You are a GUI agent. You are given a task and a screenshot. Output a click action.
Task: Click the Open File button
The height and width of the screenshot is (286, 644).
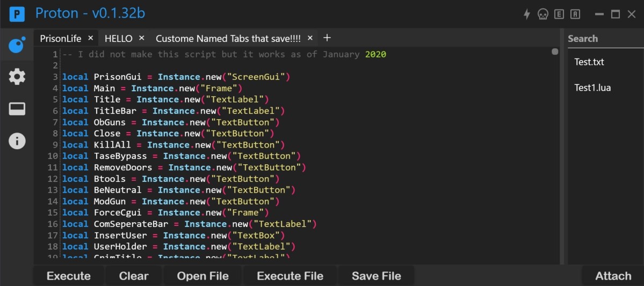203,276
